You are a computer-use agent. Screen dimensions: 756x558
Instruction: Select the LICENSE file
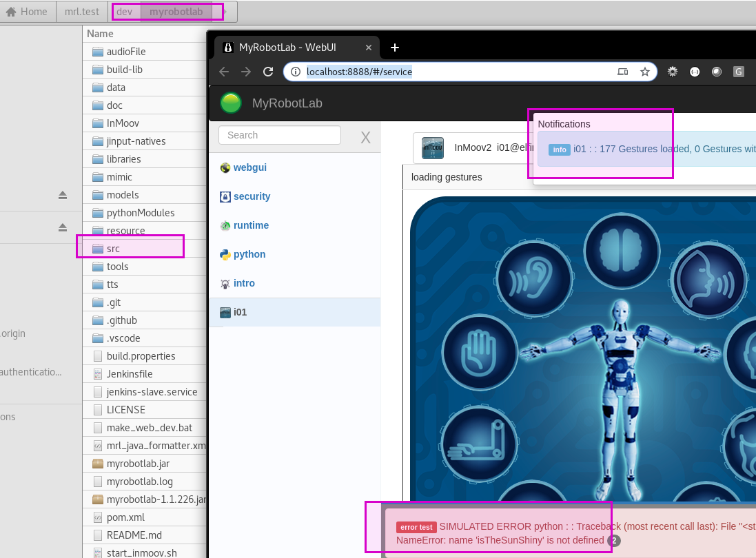145,410
